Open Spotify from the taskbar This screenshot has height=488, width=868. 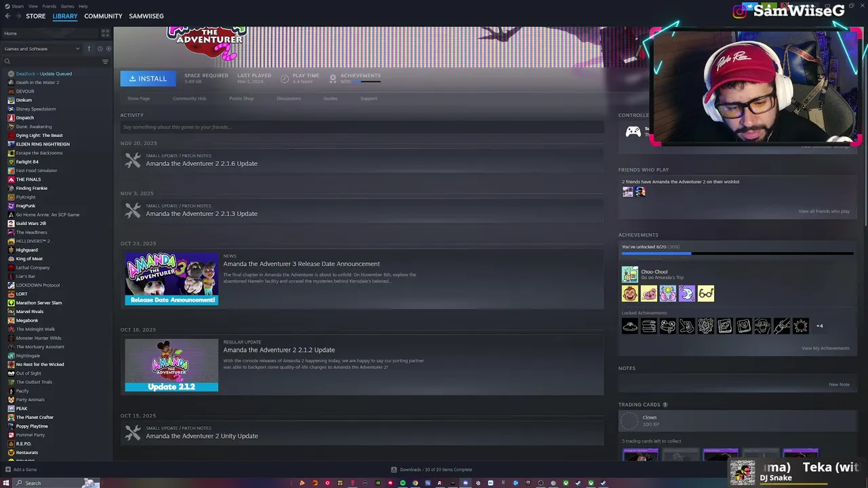tap(402, 483)
